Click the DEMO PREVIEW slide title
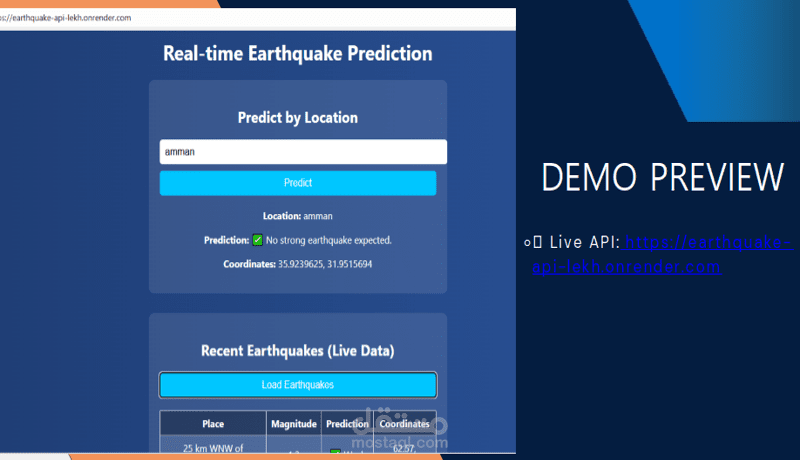 pos(663,177)
